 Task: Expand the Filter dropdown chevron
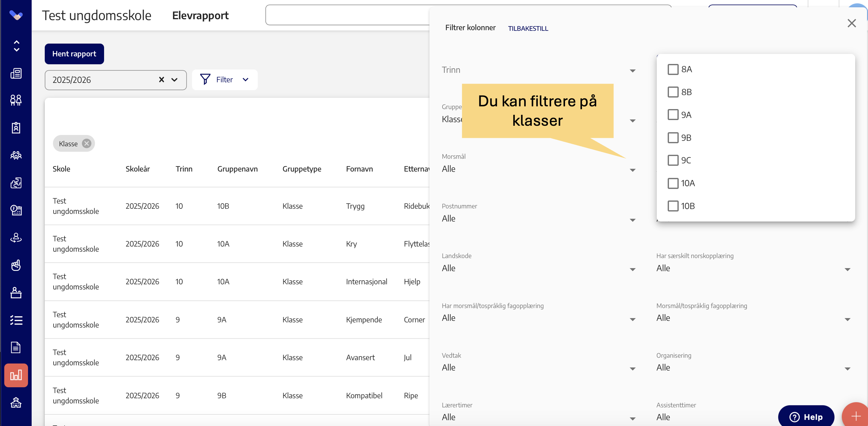(x=245, y=80)
